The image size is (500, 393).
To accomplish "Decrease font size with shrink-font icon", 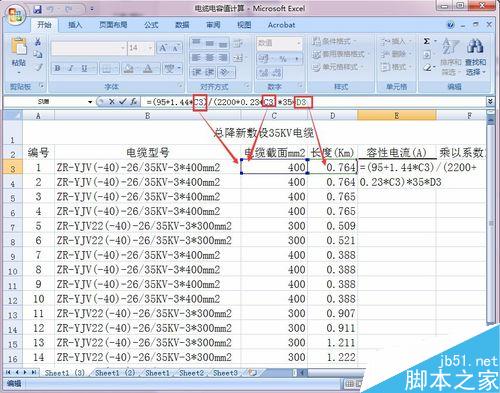I will [x=176, y=48].
